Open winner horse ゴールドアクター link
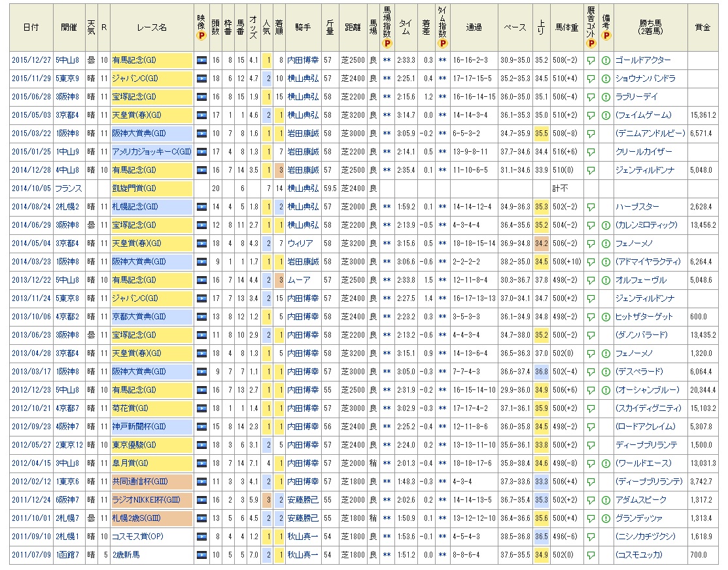 tap(643, 60)
